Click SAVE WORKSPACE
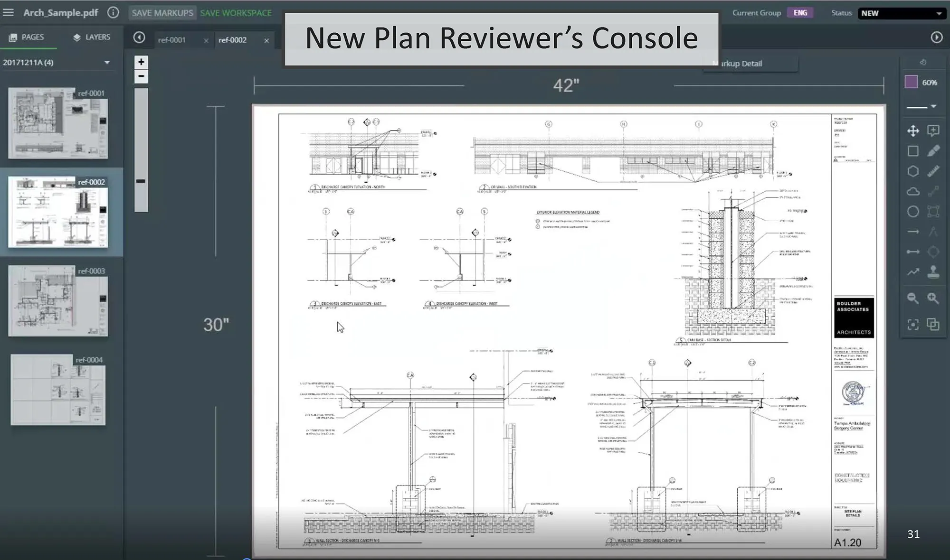This screenshot has height=560, width=950. pos(236,13)
